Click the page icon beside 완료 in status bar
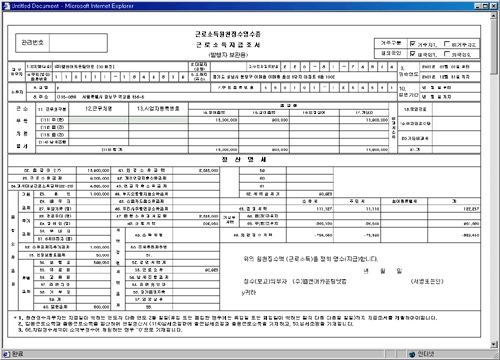 pos(6,354)
